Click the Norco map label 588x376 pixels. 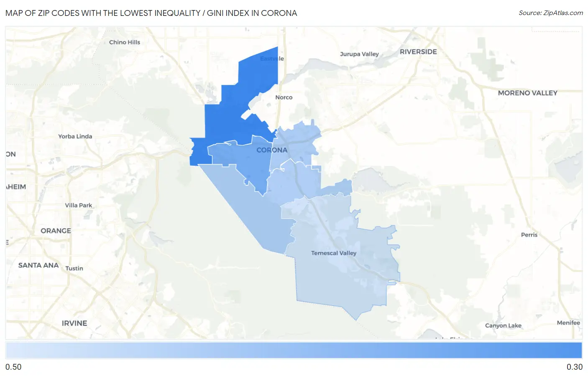284,97
